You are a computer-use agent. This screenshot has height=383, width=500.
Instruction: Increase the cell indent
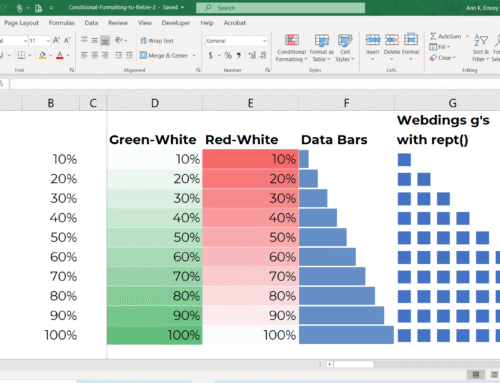click(129, 55)
